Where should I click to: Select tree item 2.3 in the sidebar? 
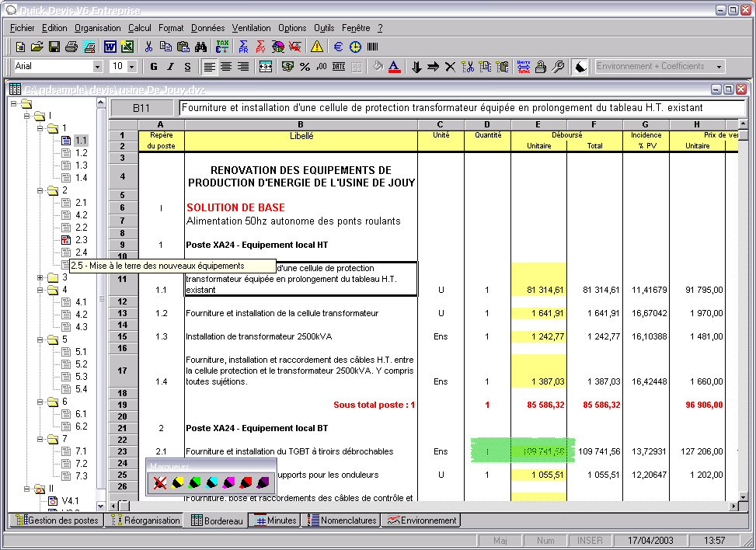tap(81, 240)
